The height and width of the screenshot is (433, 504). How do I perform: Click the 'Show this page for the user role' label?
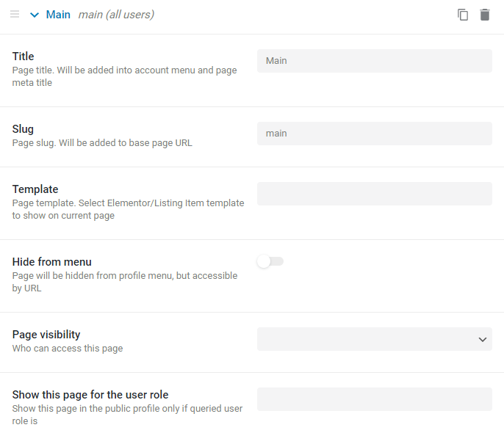click(90, 395)
